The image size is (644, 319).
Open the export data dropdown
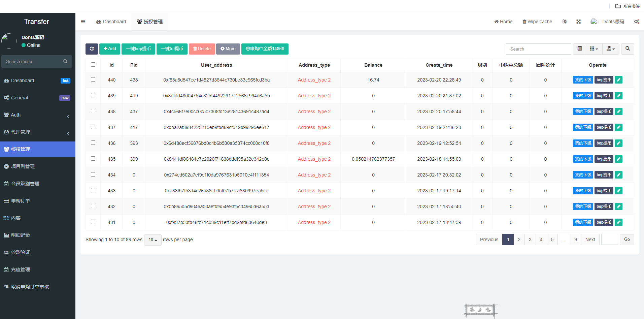(611, 49)
